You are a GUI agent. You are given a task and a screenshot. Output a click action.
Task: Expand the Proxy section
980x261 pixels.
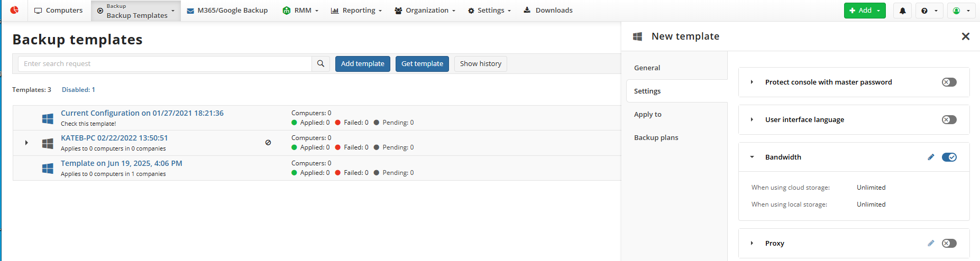[752, 243]
